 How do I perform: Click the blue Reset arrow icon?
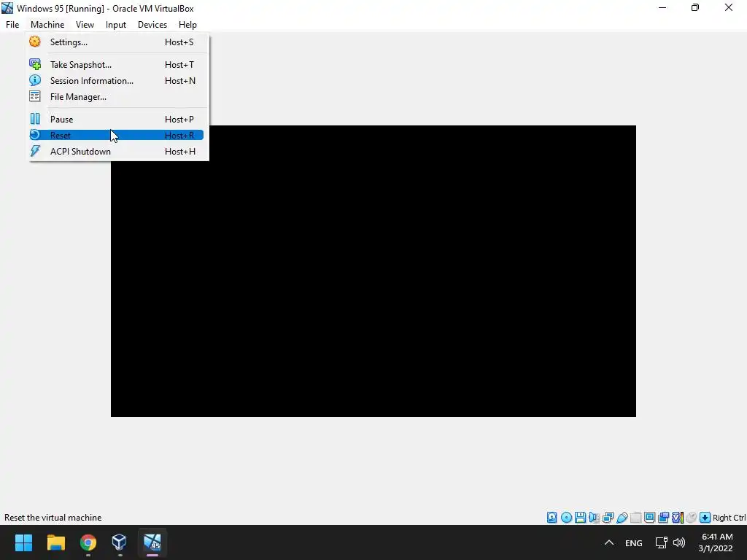coord(35,135)
